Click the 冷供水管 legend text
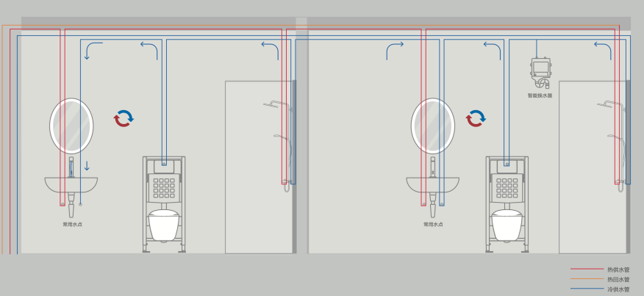 click(x=618, y=290)
